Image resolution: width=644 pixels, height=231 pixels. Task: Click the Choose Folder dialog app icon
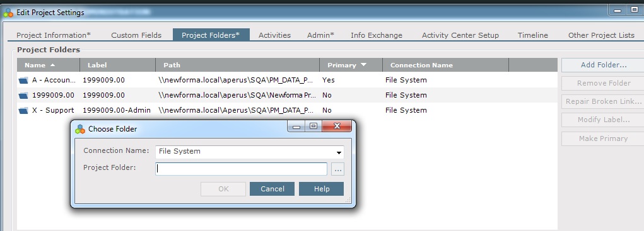(80, 129)
